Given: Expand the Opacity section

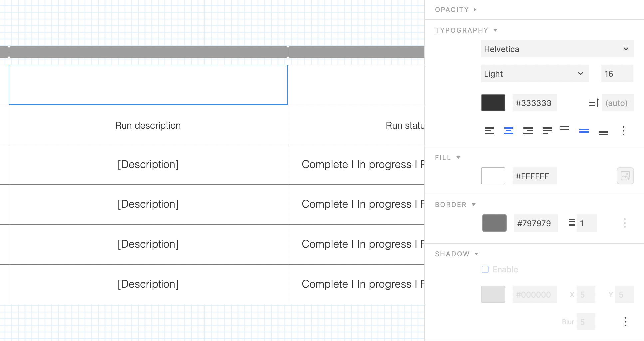Looking at the screenshot, I should click(x=475, y=9).
